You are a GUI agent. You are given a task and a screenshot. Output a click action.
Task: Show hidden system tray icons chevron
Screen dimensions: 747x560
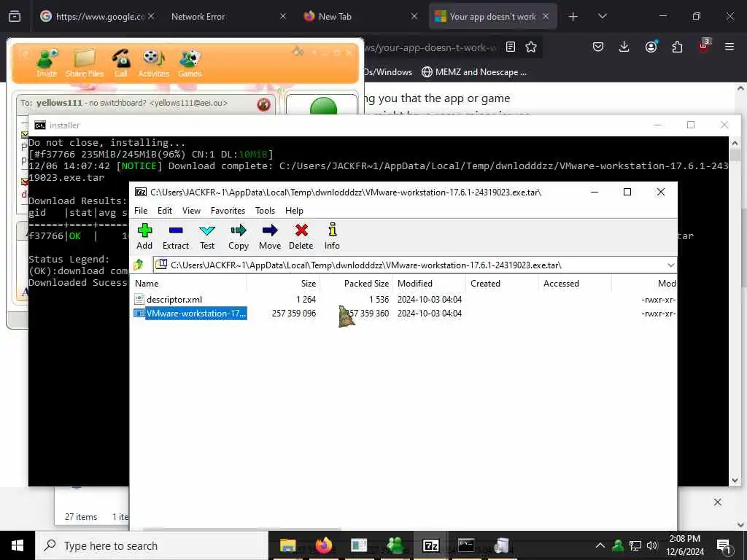(x=600, y=545)
